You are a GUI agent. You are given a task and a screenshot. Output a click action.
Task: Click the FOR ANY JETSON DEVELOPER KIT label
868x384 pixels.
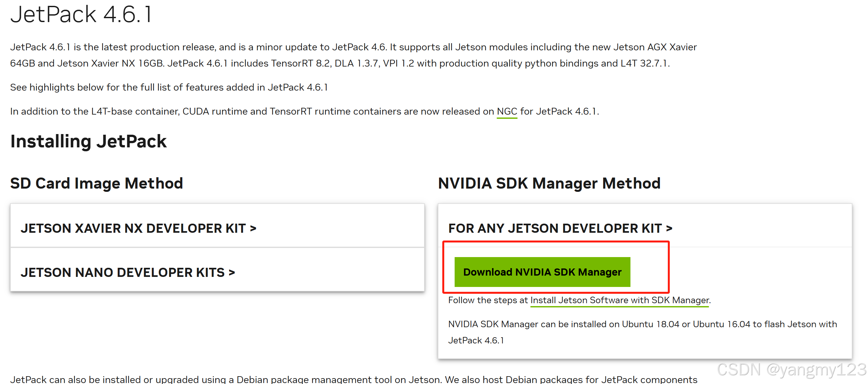[x=555, y=229]
